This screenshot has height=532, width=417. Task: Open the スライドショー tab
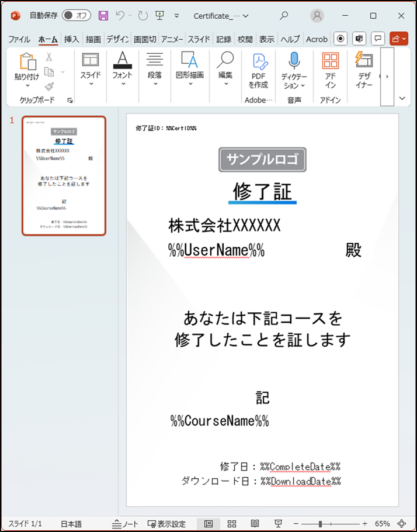click(199, 39)
